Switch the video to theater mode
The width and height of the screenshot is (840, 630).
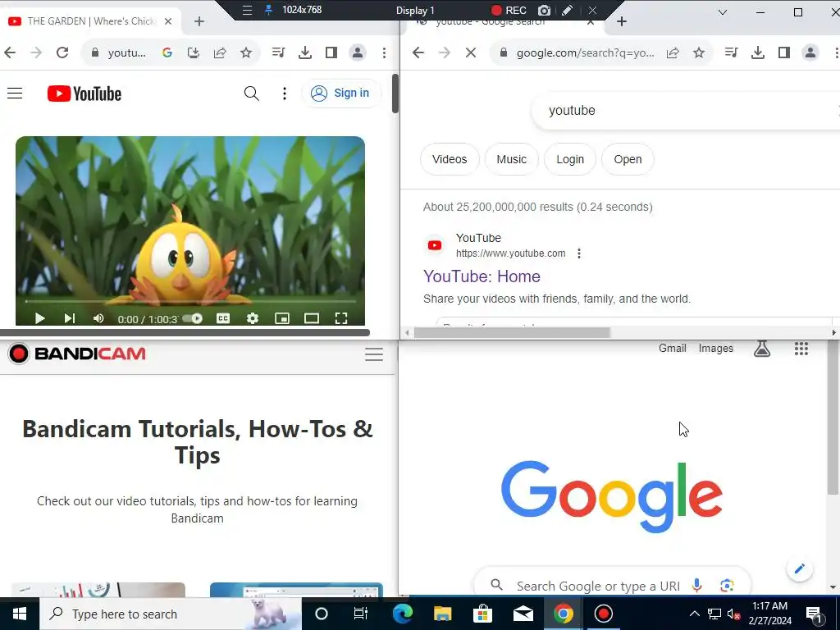coord(312,319)
